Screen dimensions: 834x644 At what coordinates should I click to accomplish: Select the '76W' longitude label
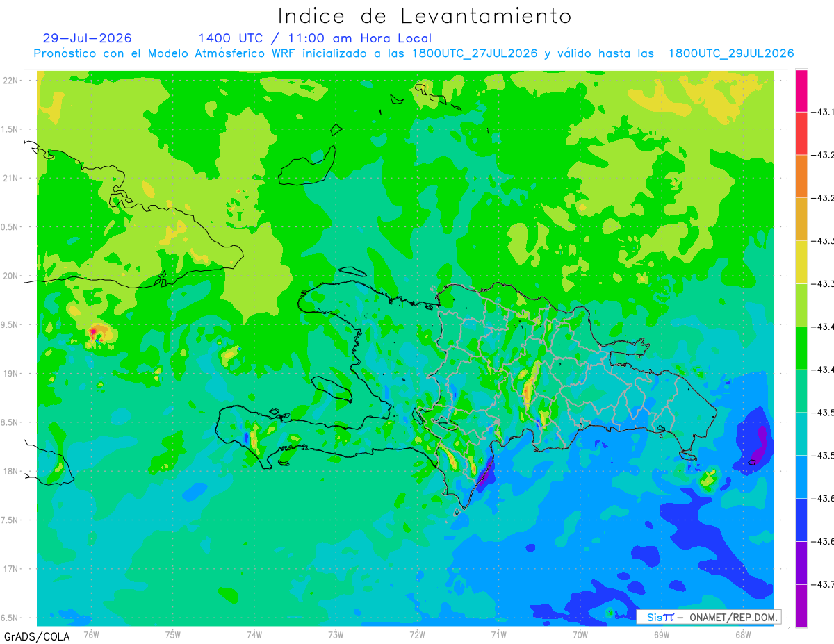pyautogui.click(x=91, y=634)
